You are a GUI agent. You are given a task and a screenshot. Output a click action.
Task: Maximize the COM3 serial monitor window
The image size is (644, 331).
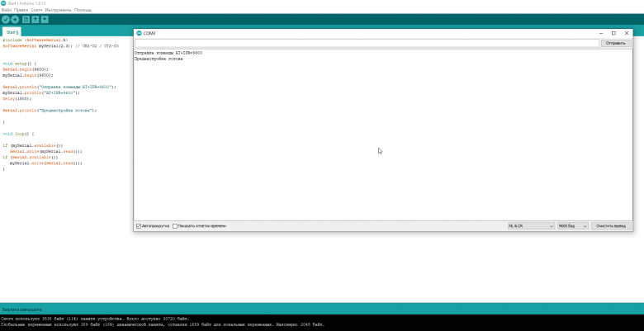tap(613, 32)
